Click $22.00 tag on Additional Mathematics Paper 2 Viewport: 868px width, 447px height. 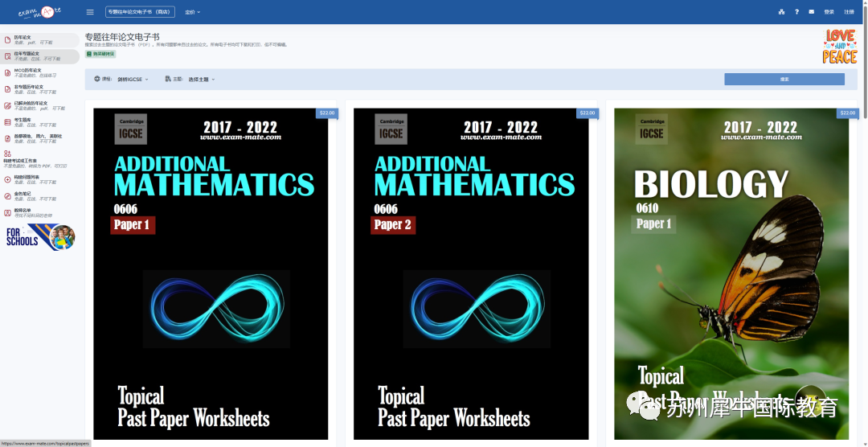point(588,113)
